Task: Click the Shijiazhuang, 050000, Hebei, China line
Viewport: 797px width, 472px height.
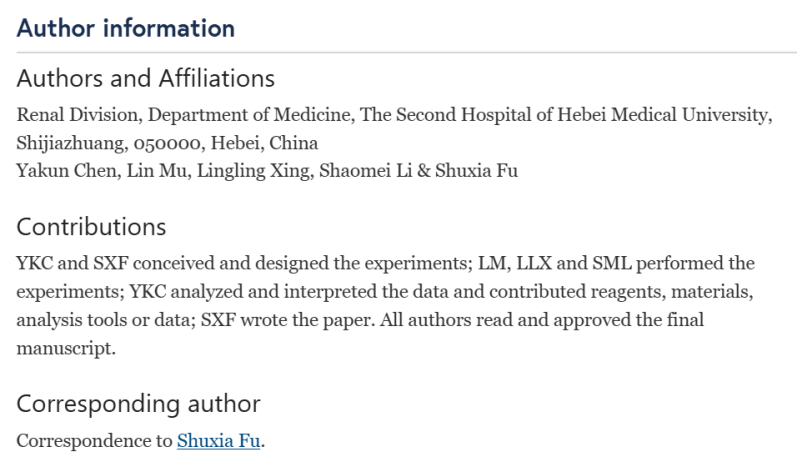Action: pyautogui.click(x=167, y=143)
